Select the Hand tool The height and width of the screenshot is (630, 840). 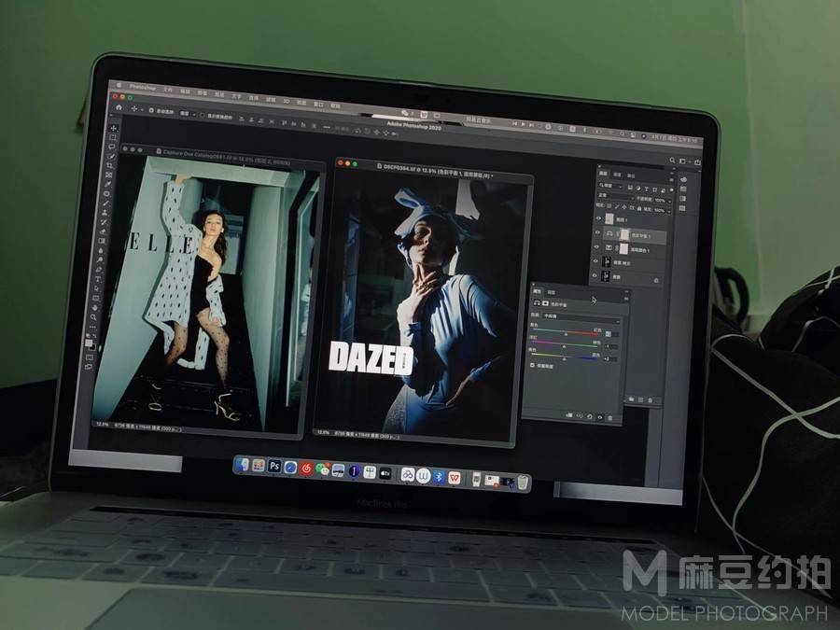pos(95,307)
